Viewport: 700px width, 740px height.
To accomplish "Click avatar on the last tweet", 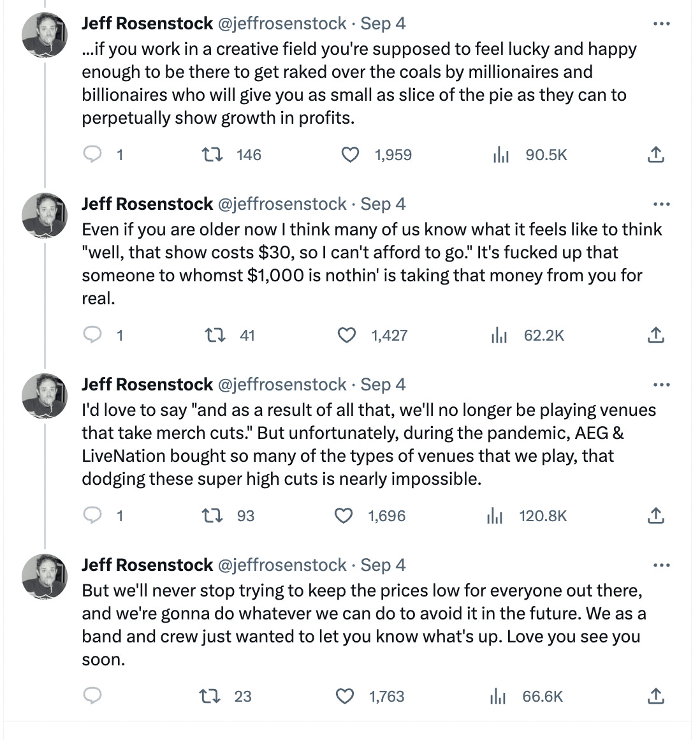I will (45, 577).
